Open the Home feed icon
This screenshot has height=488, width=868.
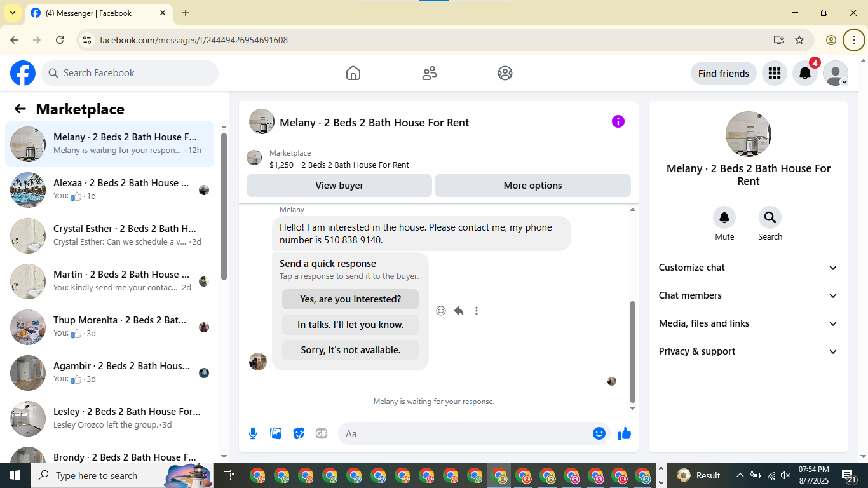[x=353, y=73]
